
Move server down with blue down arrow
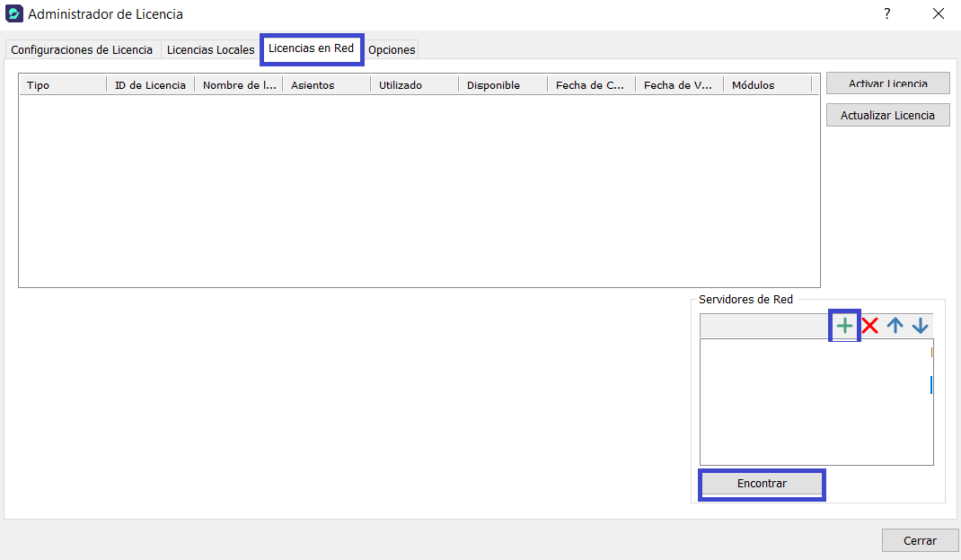(920, 326)
